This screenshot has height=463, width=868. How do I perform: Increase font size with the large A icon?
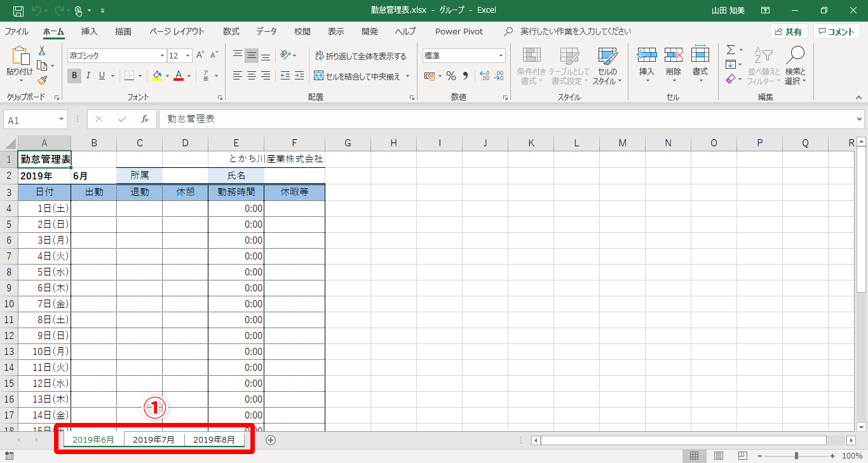tap(201, 56)
